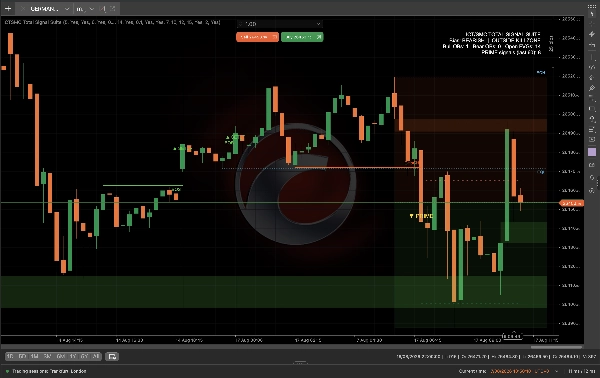The image size is (600, 378).
Task: Open the symbol selector dropdown arrow
Action: click(67, 8)
